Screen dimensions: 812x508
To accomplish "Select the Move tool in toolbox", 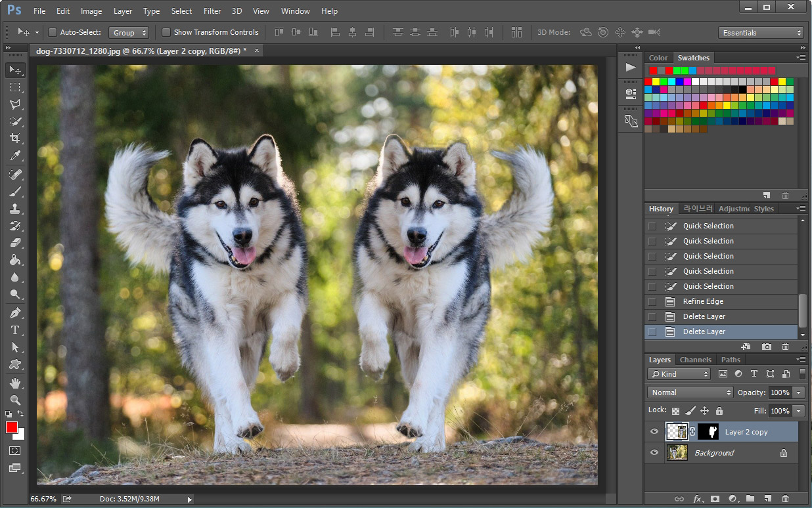I will pyautogui.click(x=15, y=70).
